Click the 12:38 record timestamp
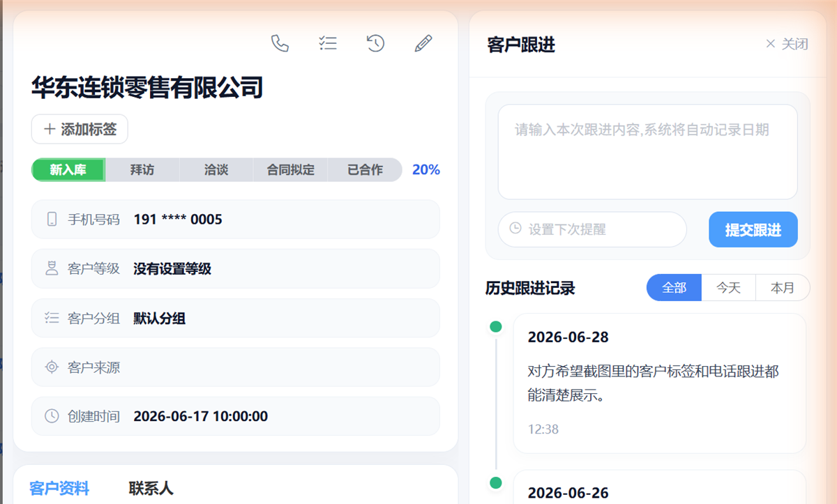Image resolution: width=837 pixels, height=504 pixels. 543,429
